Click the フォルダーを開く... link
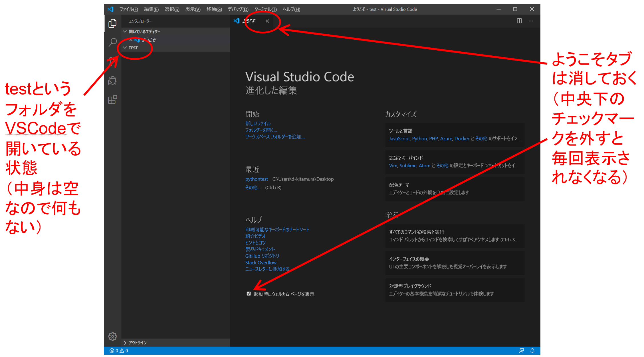The image size is (644, 357). pyautogui.click(x=261, y=130)
